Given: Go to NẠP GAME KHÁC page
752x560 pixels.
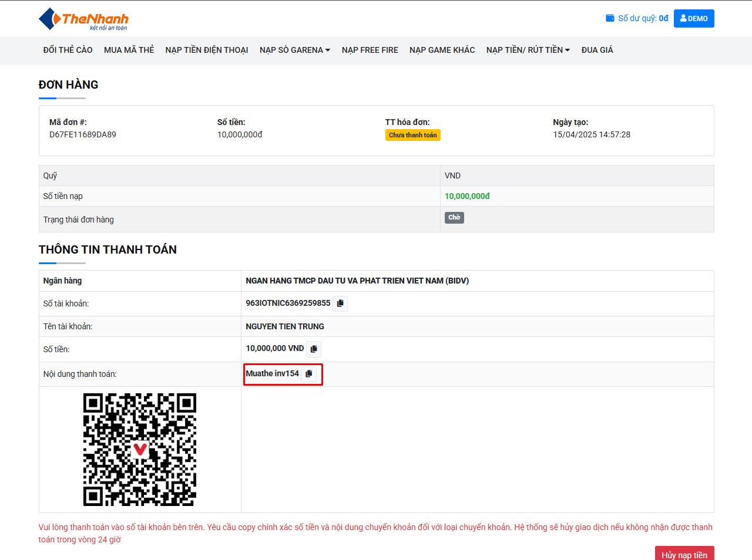Looking at the screenshot, I should click(x=442, y=50).
